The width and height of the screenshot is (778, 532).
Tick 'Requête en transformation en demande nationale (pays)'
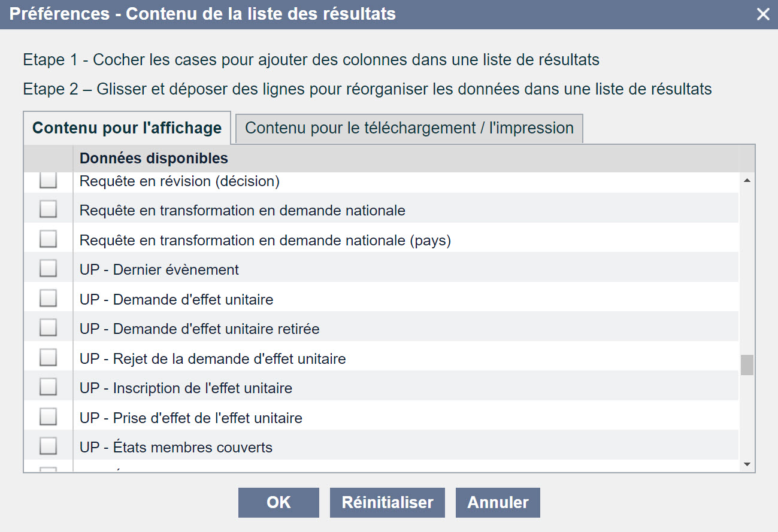pos(48,239)
